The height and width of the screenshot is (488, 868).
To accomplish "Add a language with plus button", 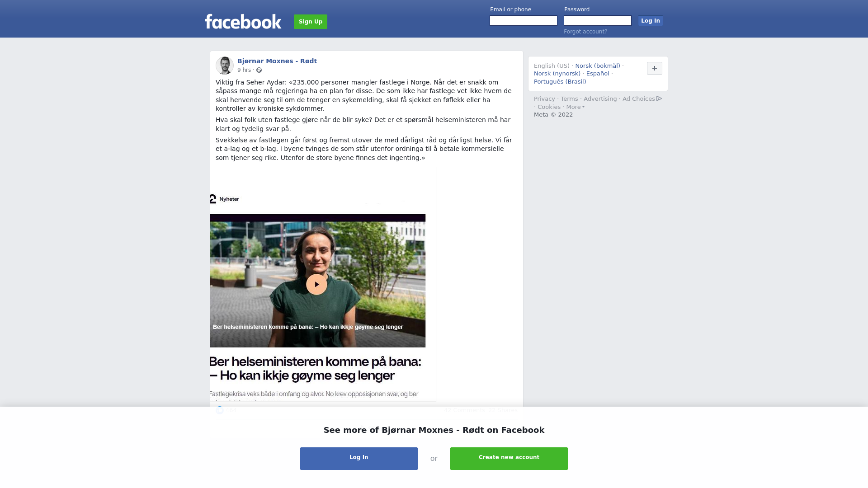I will tap(654, 68).
